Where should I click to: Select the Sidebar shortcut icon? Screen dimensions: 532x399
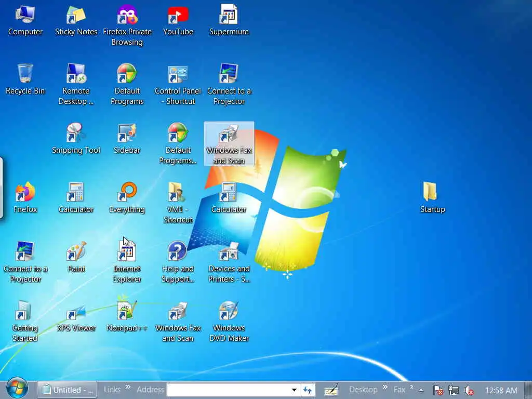pyautogui.click(x=127, y=139)
